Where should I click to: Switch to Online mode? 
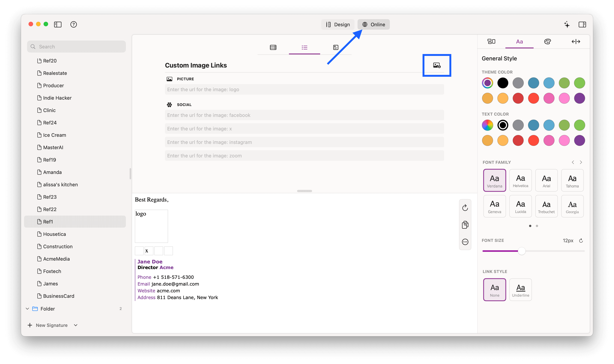374,25
